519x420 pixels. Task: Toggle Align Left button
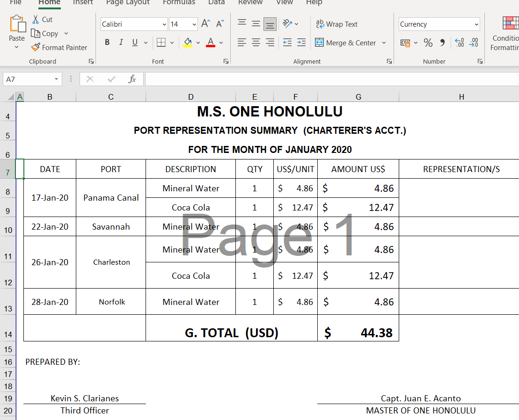(x=242, y=43)
